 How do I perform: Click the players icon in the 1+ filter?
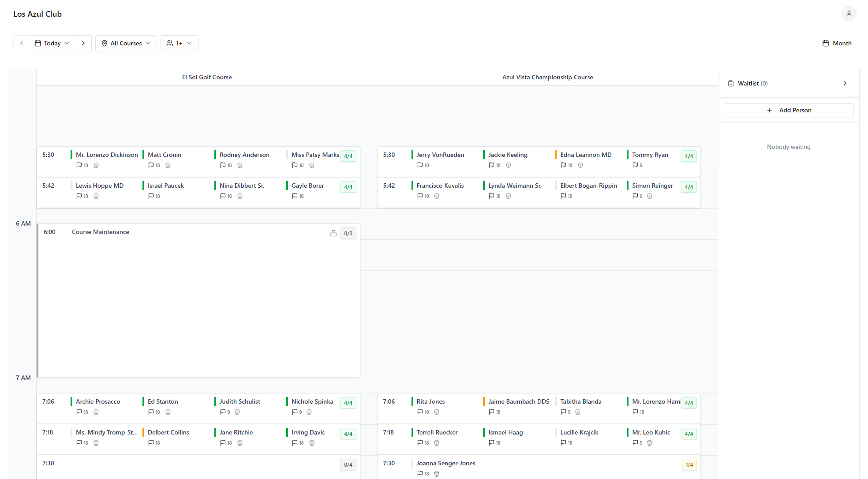coord(170,43)
